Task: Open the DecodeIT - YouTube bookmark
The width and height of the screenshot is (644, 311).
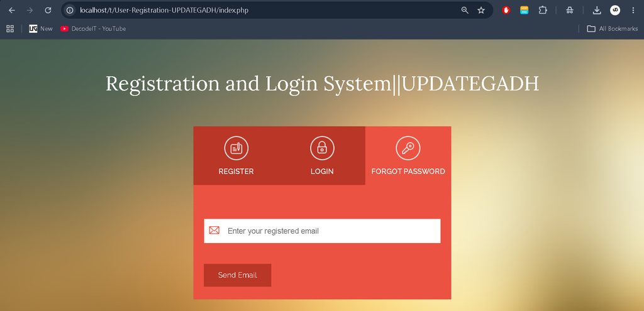Action: point(93,29)
